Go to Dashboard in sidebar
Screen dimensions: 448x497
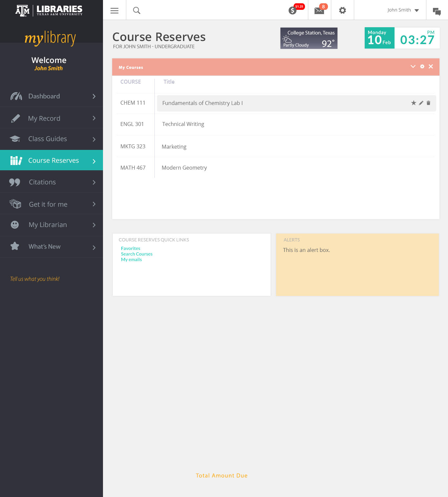pyautogui.click(x=51, y=96)
